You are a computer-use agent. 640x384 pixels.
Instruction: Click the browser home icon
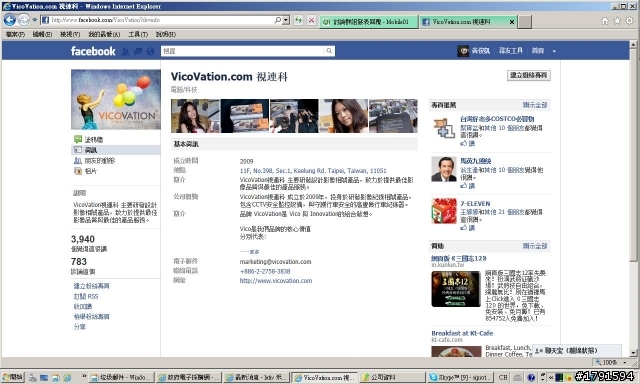coord(605,21)
